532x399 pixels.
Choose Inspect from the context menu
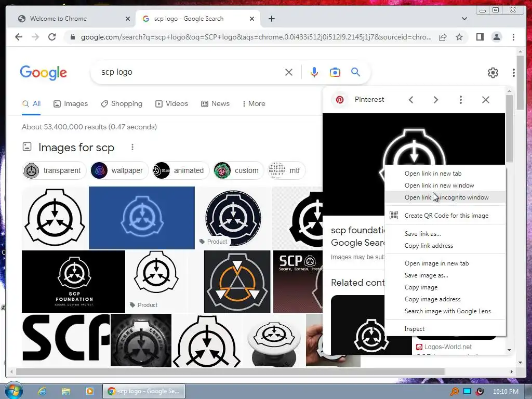445,329
